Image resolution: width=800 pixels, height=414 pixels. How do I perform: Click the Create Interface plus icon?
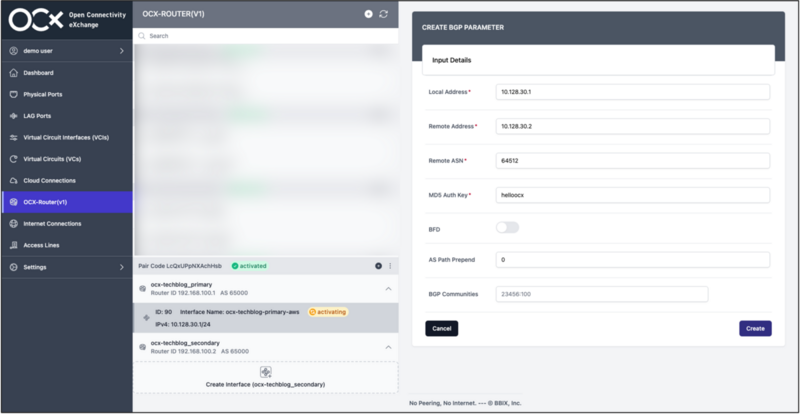pyautogui.click(x=266, y=372)
